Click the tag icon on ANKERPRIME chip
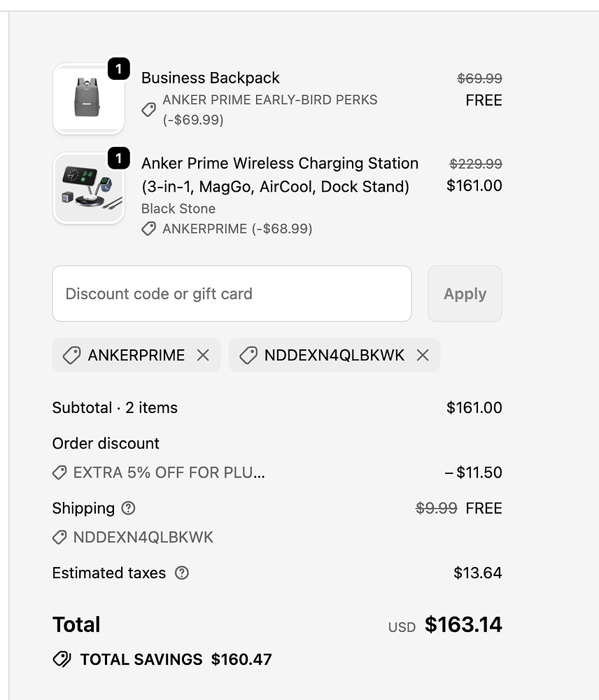599x700 pixels. point(71,356)
